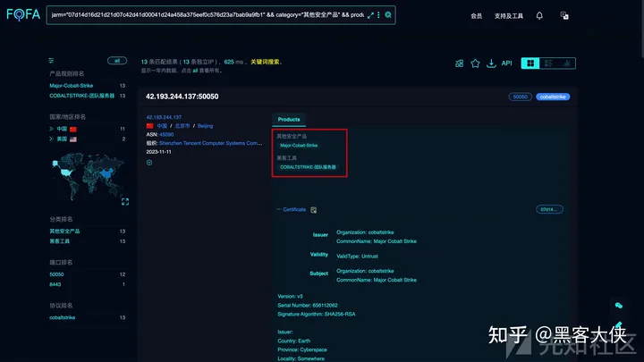Open ASN 45090 link
This screenshot has height=362, width=644.
click(166, 135)
